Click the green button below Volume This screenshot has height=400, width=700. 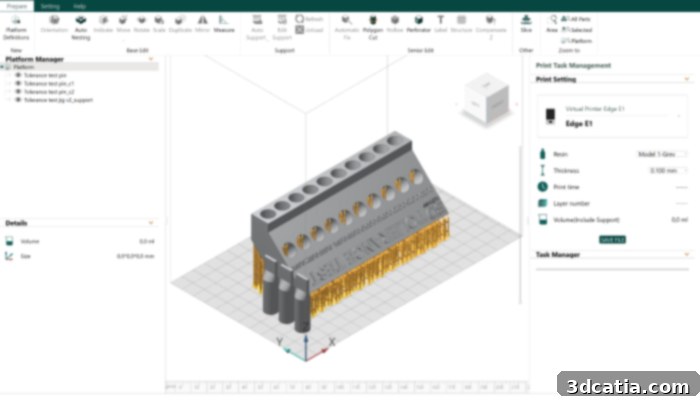[x=612, y=240]
